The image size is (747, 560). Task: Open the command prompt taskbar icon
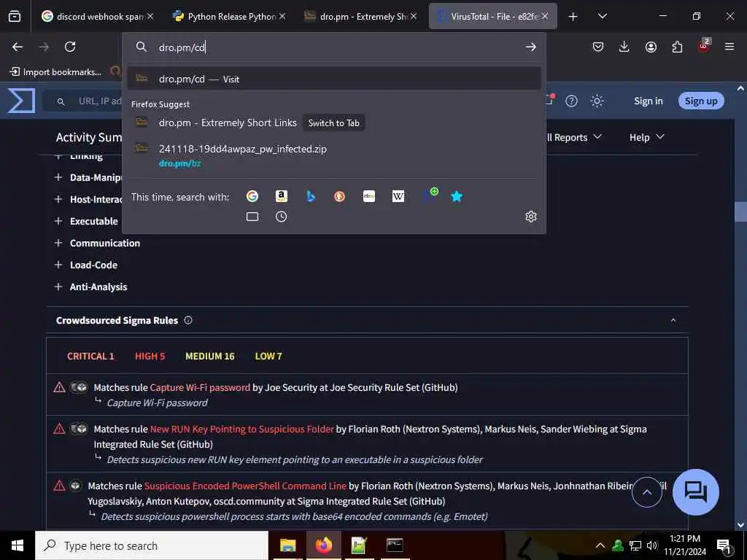tap(395, 545)
